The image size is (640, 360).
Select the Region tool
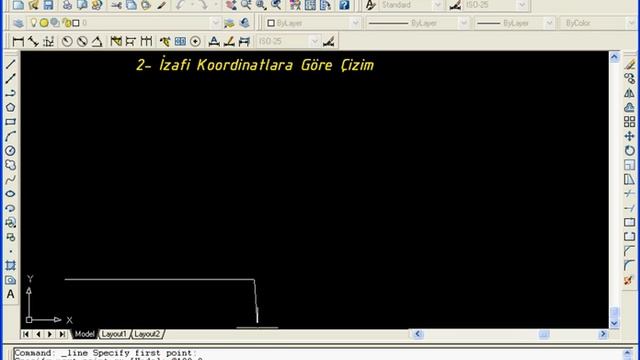click(x=11, y=280)
